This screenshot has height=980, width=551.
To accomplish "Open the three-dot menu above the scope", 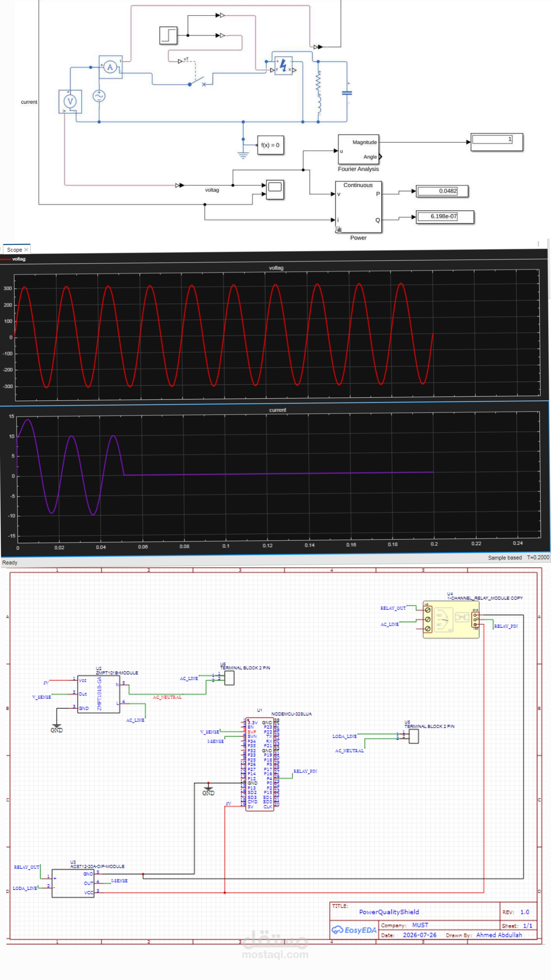I will coord(539,244).
